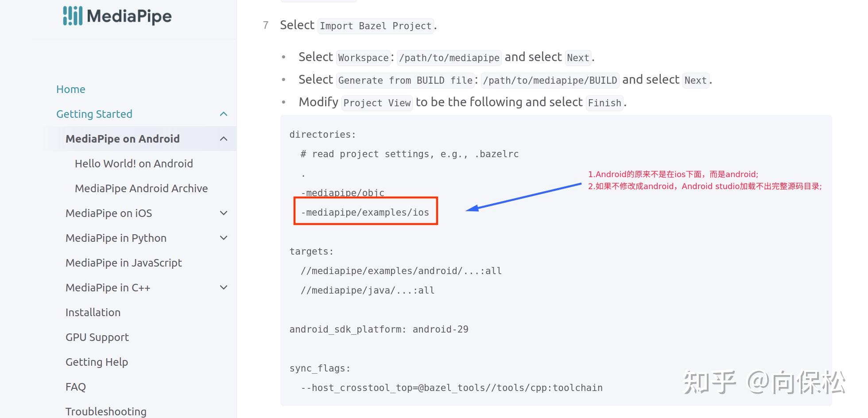Image resolution: width=868 pixels, height=418 pixels.
Task: Expand the MediaPipe in Python chevron
Action: click(224, 238)
